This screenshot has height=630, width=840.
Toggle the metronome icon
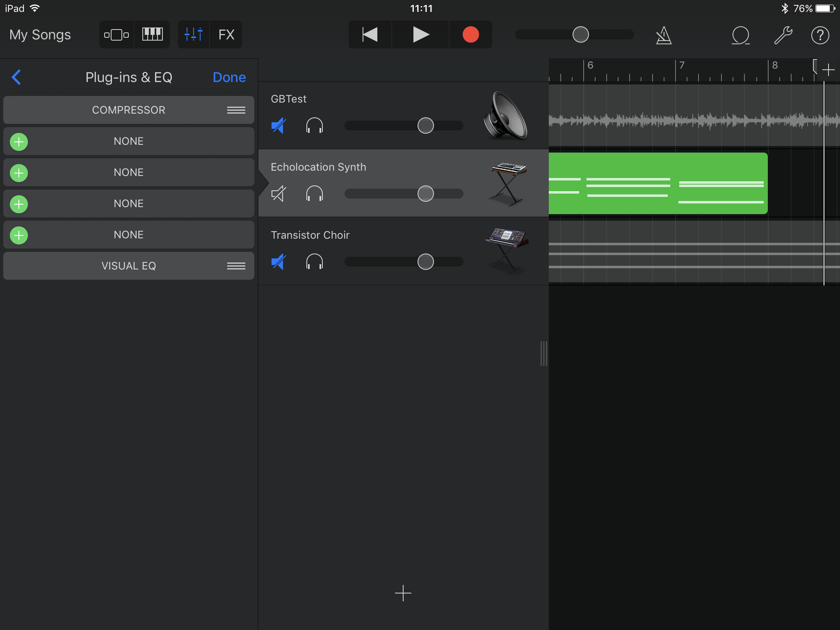(664, 35)
